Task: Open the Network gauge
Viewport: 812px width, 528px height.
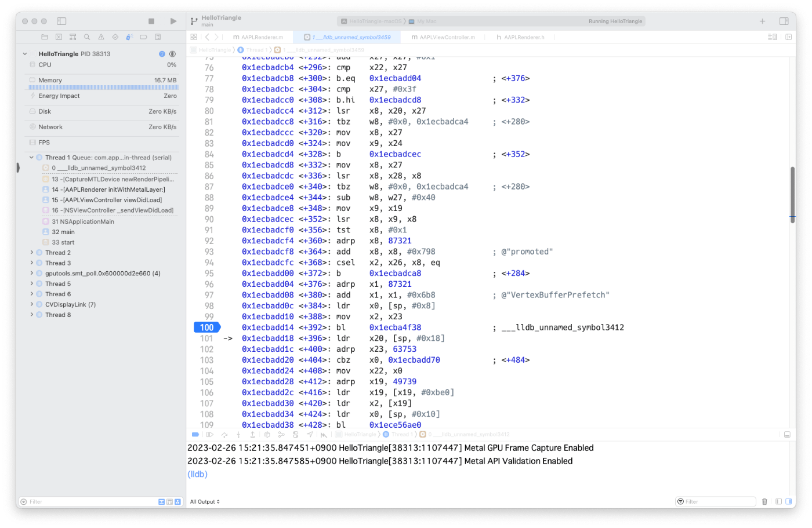Action: tap(103, 127)
